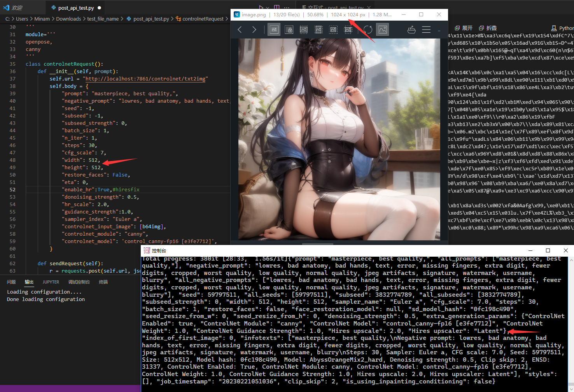Image resolution: width=574 pixels, height=392 pixels.
Task: Click test_file_name in the breadcrumb
Action: (x=103, y=19)
